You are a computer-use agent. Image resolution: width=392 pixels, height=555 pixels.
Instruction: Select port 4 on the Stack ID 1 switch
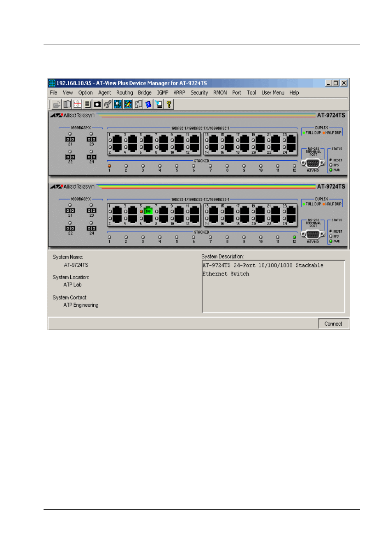(133, 147)
